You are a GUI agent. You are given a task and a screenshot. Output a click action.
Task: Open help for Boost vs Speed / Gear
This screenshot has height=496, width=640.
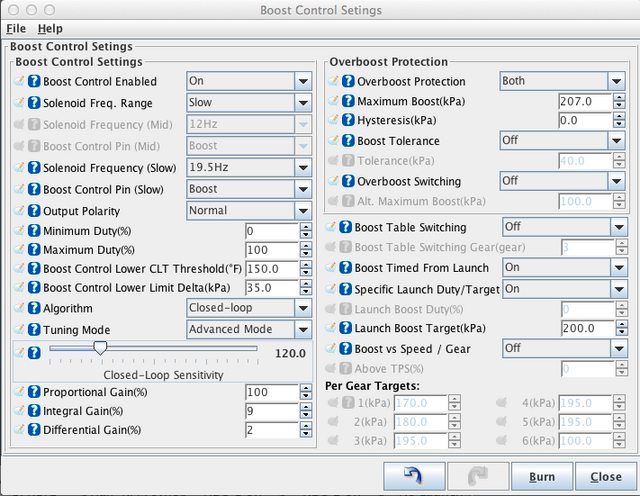(345, 349)
